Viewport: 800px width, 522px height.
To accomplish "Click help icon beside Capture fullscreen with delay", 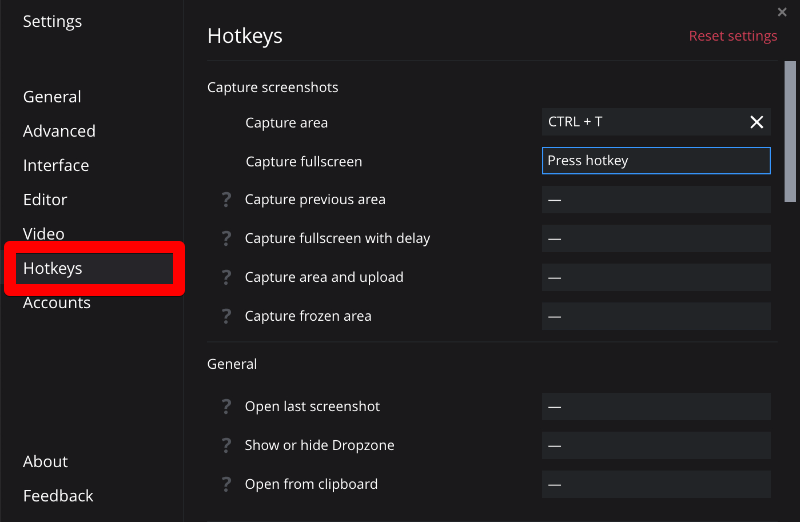I will pyautogui.click(x=226, y=239).
